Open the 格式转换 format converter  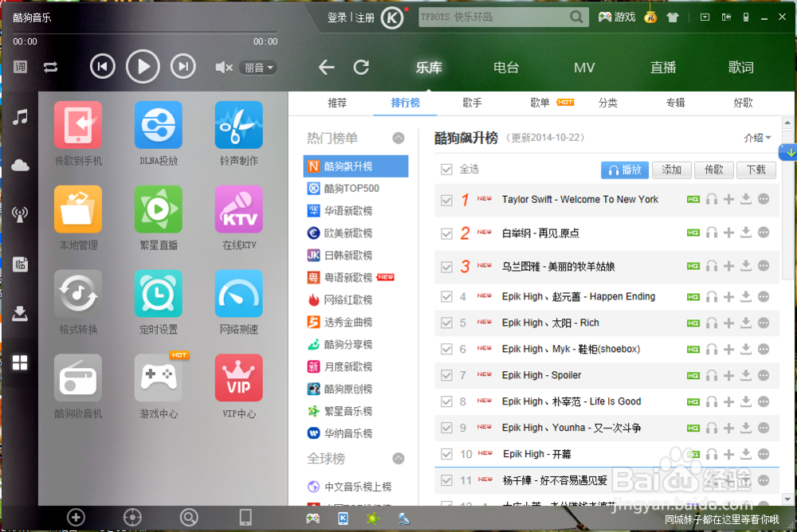tap(78, 294)
